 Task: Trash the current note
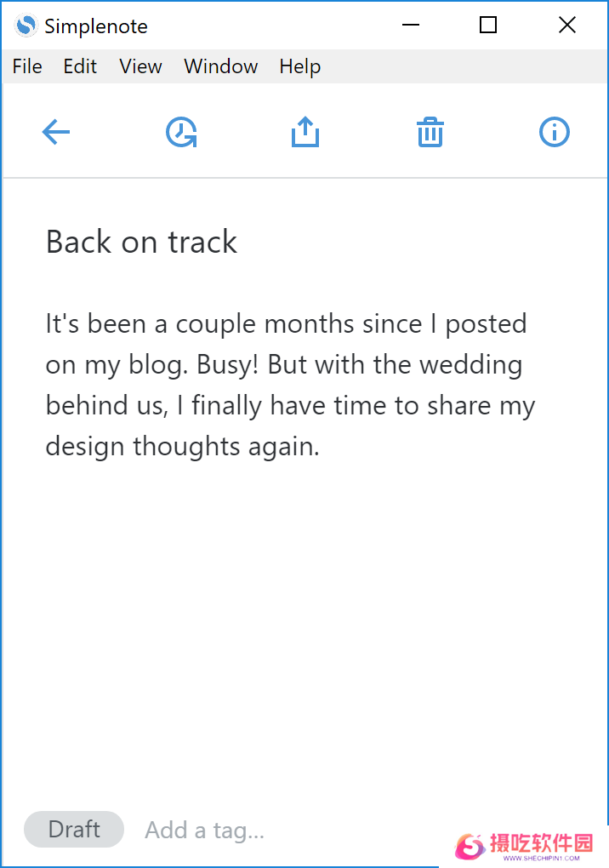click(430, 133)
